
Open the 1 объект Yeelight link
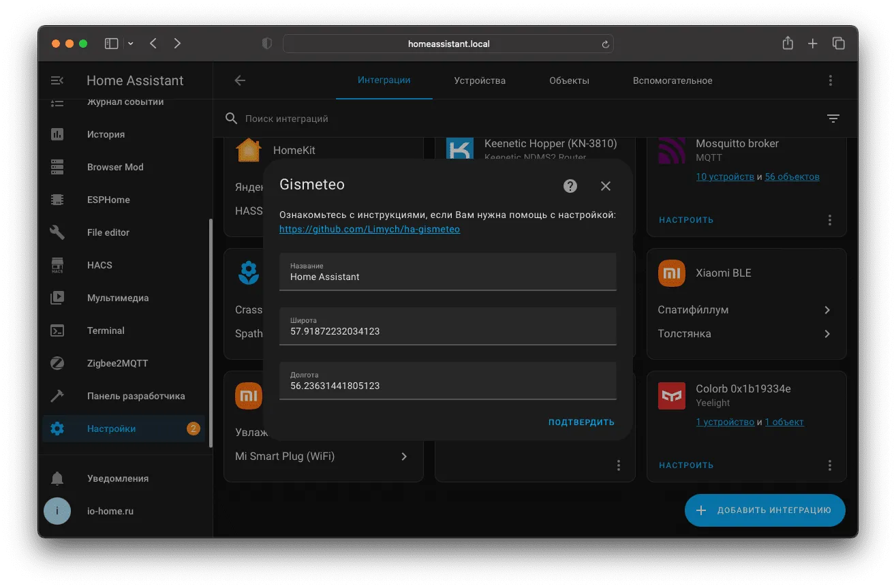click(x=784, y=422)
